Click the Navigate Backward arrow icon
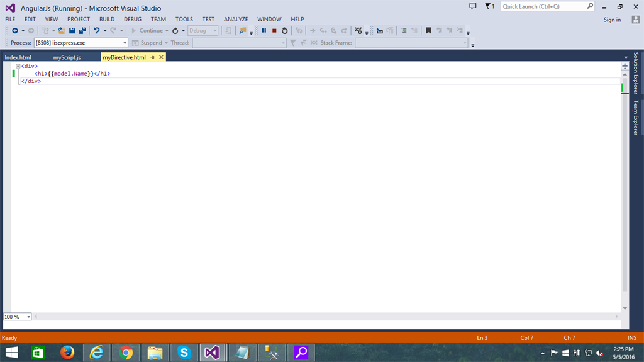The image size is (644, 362). pyautogui.click(x=15, y=31)
